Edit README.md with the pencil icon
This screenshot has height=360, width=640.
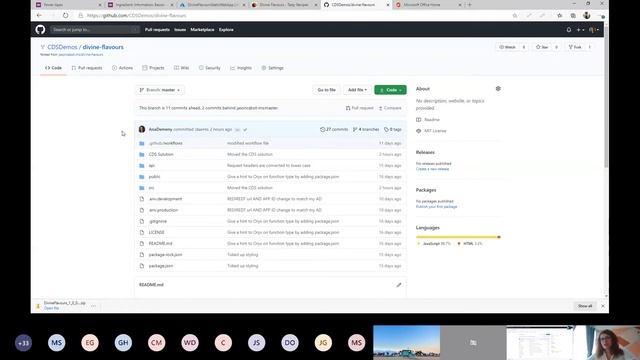coord(399,285)
